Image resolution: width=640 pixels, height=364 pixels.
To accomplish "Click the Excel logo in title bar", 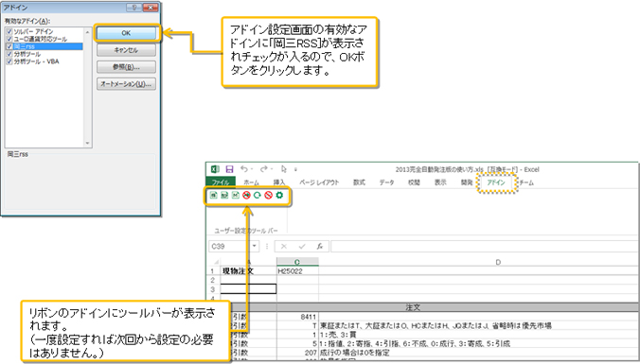I will (x=215, y=169).
